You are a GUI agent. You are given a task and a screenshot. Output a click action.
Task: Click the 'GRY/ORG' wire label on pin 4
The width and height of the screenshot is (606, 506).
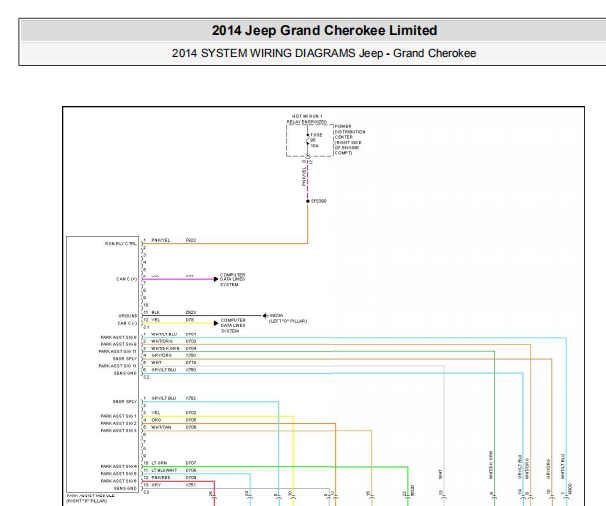tap(162, 356)
